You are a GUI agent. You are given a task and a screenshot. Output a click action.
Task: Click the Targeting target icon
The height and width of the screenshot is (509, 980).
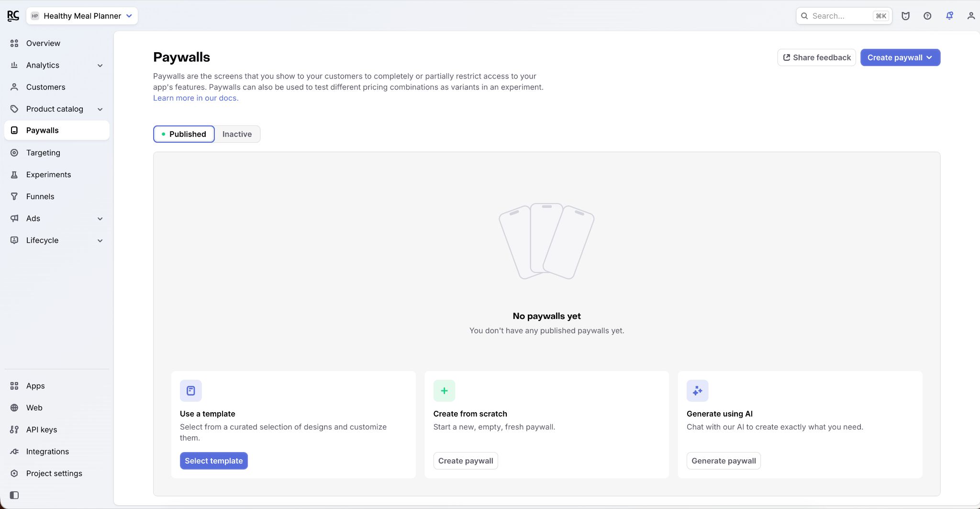coord(14,153)
